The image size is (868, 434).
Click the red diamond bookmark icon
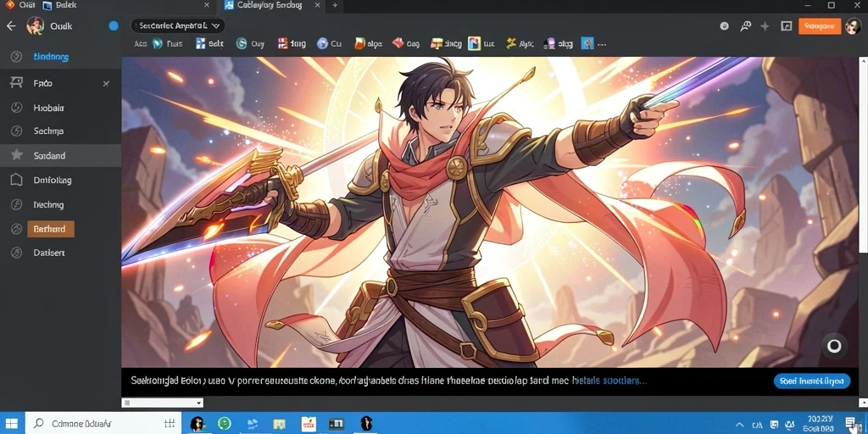(397, 44)
